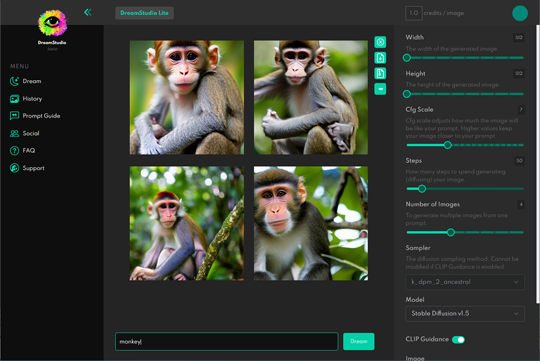Click the circled X button beside images
This screenshot has height=361, width=540.
coord(380,42)
